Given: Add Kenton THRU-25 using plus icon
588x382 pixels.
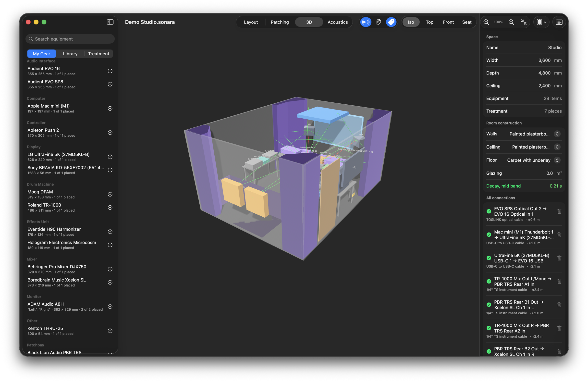Looking at the screenshot, I should pos(110,331).
